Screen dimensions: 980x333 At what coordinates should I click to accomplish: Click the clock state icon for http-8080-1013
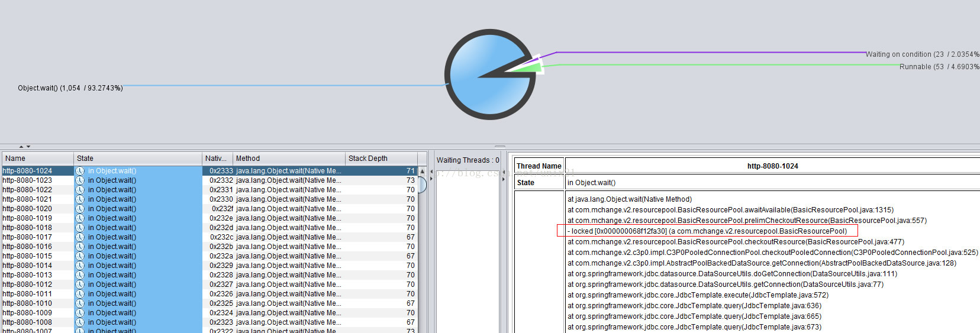(x=80, y=275)
